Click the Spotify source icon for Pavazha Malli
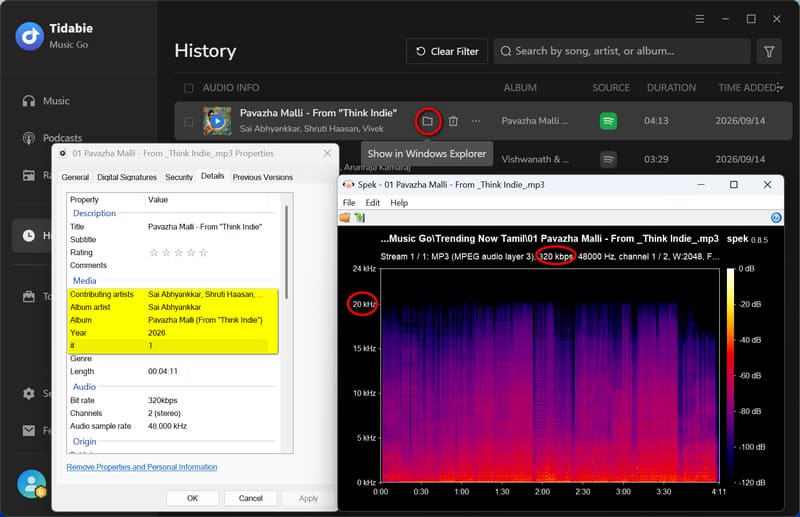This screenshot has width=800, height=517. pos(608,121)
